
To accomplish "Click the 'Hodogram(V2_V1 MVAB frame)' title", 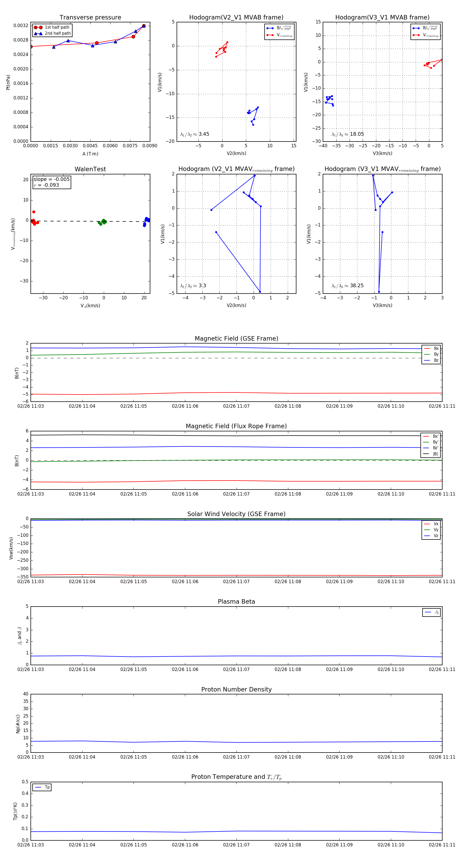I will click(x=236, y=17).
